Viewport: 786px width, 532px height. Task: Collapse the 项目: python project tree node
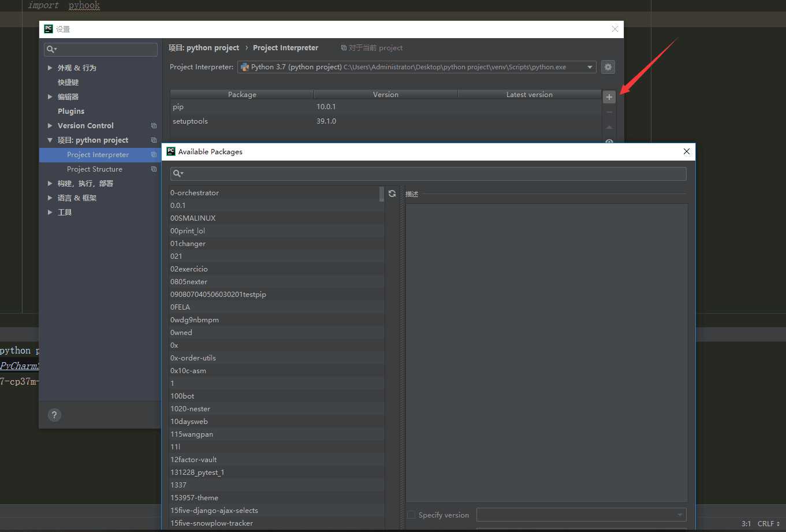[50, 140]
